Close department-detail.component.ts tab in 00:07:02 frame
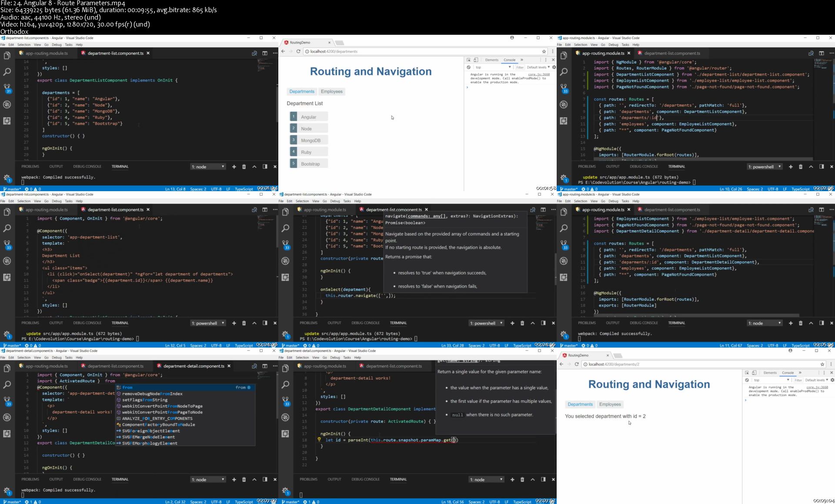 [x=229, y=366]
